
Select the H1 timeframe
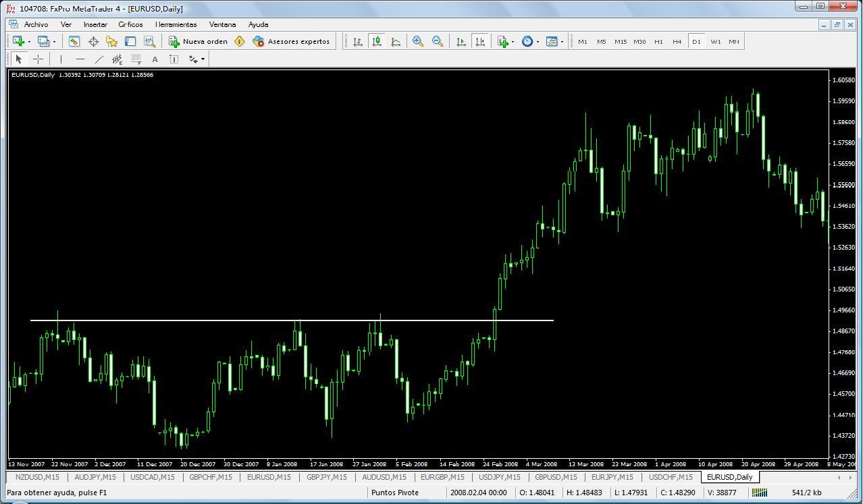tap(658, 41)
